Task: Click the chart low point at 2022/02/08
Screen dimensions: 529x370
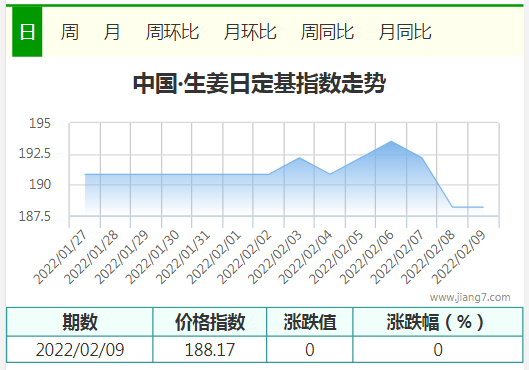Action: (x=452, y=207)
